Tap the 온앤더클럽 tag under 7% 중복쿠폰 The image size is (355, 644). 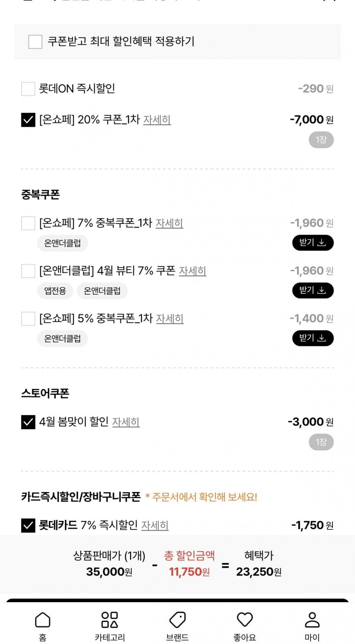62,243
